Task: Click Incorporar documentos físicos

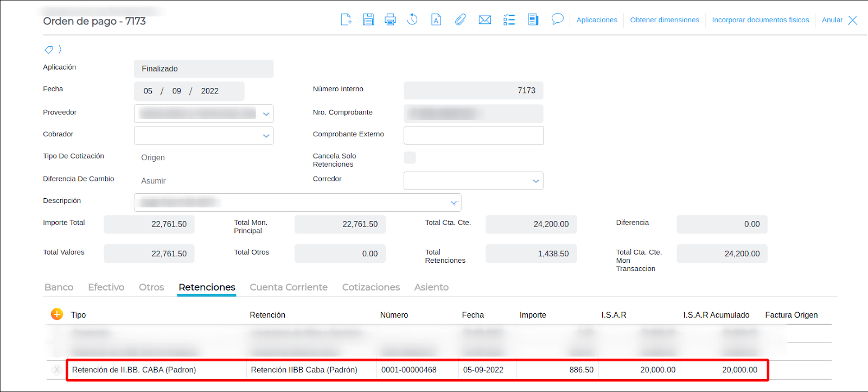Action: point(760,20)
